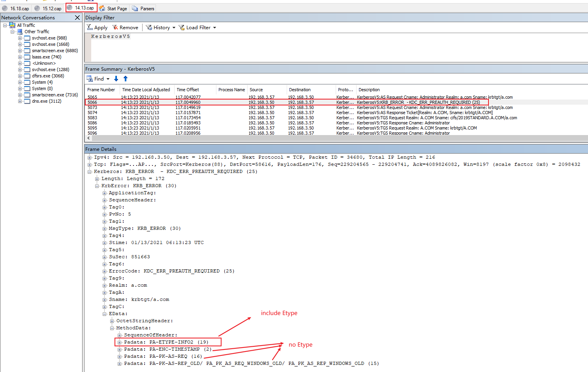
Task: Switch to the 15.12.cap tab
Action: pyautogui.click(x=48, y=8)
